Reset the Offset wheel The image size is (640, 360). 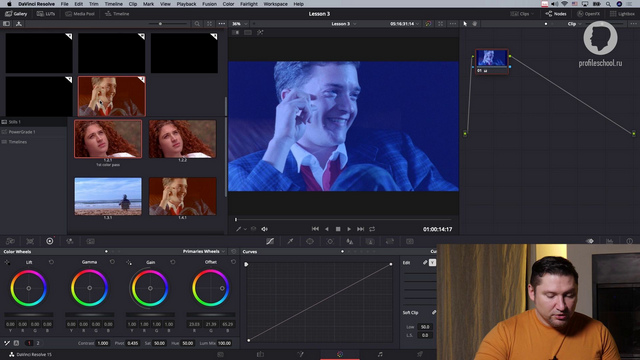[x=233, y=262]
